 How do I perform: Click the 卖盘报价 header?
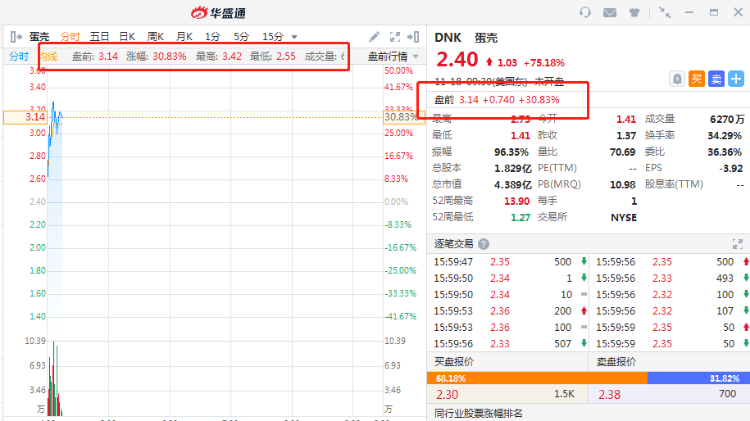tap(617, 362)
